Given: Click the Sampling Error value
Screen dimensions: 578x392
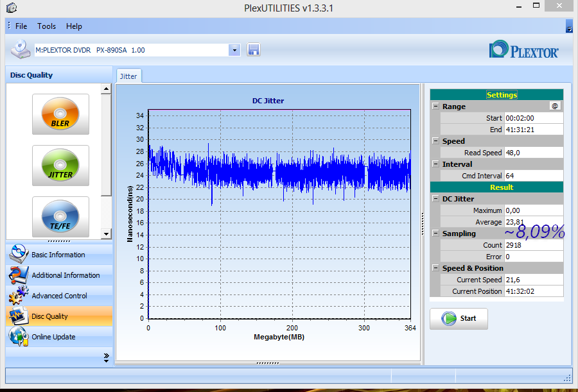Looking at the screenshot, I should (x=534, y=257).
